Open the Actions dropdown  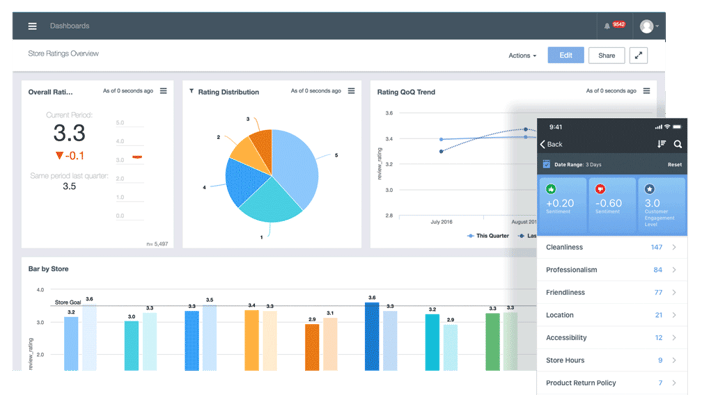click(x=522, y=56)
